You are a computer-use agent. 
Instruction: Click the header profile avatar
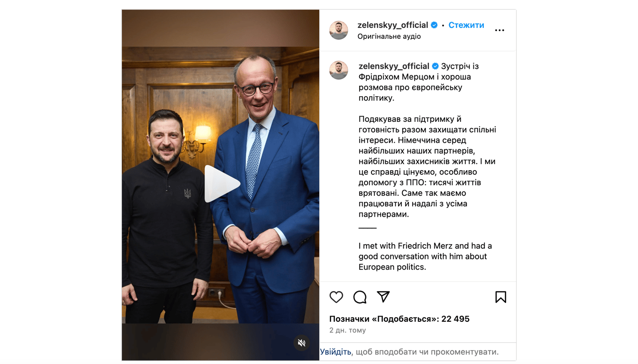pyautogui.click(x=339, y=30)
